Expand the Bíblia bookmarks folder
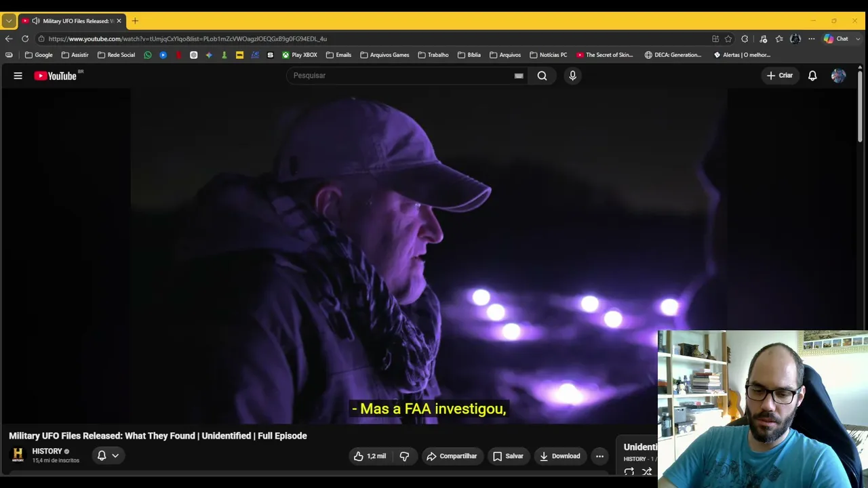 (469, 55)
